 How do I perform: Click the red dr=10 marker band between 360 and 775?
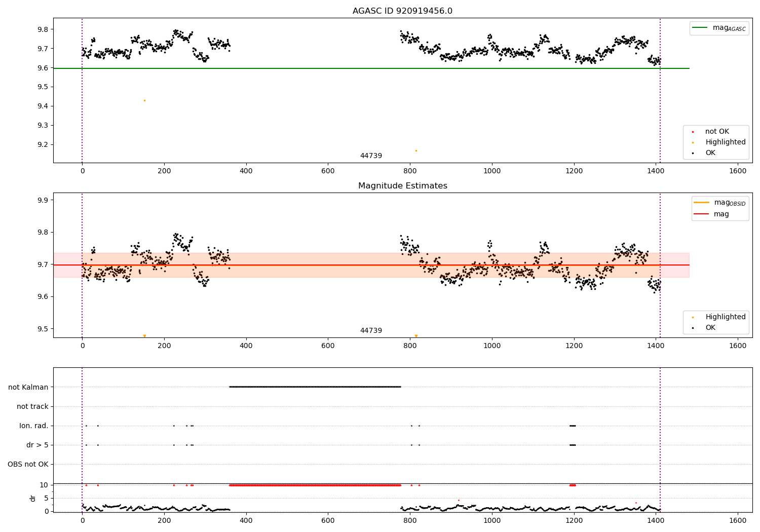click(x=315, y=485)
